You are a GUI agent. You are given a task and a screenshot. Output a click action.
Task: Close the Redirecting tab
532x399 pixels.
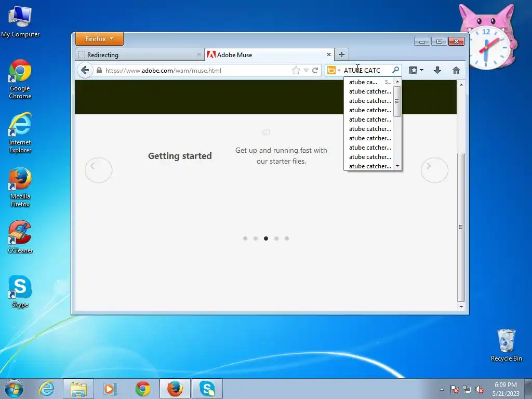pyautogui.click(x=198, y=54)
